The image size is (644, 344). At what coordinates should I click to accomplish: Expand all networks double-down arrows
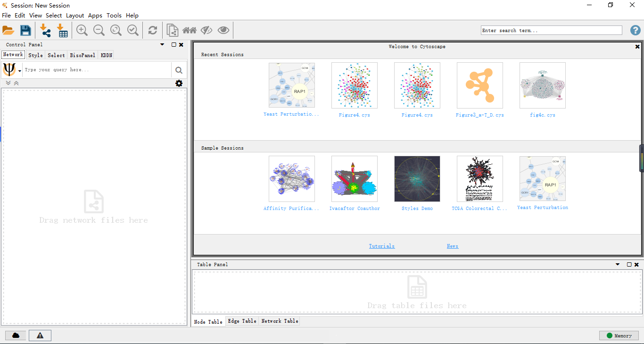pos(8,83)
